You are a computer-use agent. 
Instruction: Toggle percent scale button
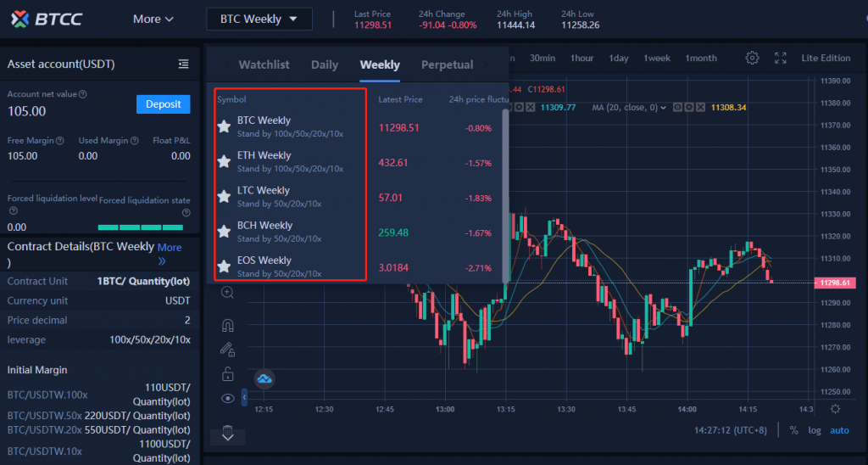793,430
